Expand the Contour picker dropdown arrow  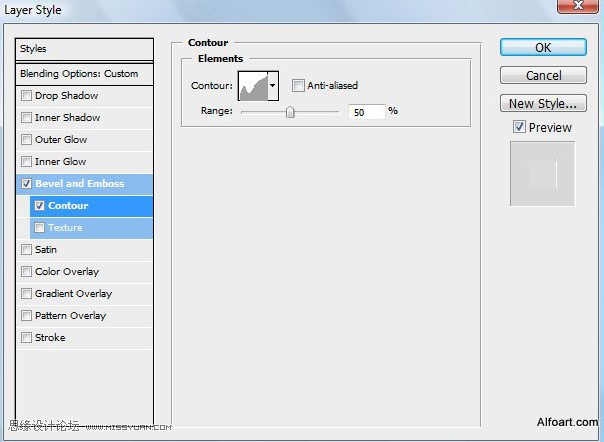[x=273, y=86]
